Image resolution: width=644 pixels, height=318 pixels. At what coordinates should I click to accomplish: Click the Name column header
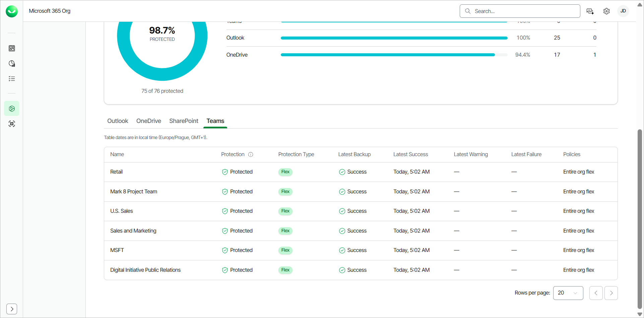click(x=117, y=154)
